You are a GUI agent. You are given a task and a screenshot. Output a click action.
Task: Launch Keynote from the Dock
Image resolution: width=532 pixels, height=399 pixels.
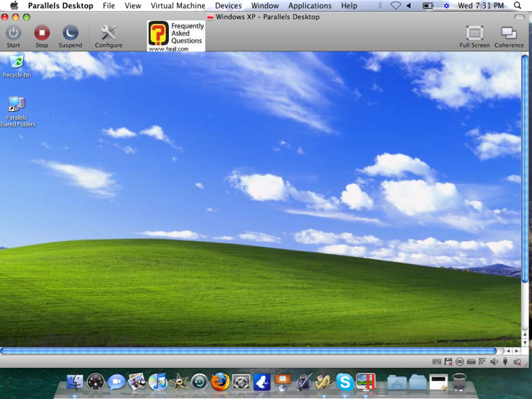(283, 382)
